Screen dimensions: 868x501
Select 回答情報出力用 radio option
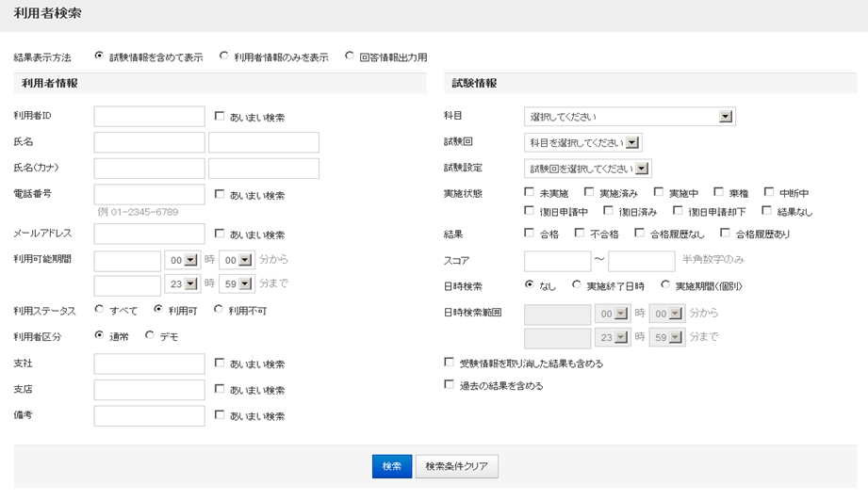(350, 57)
